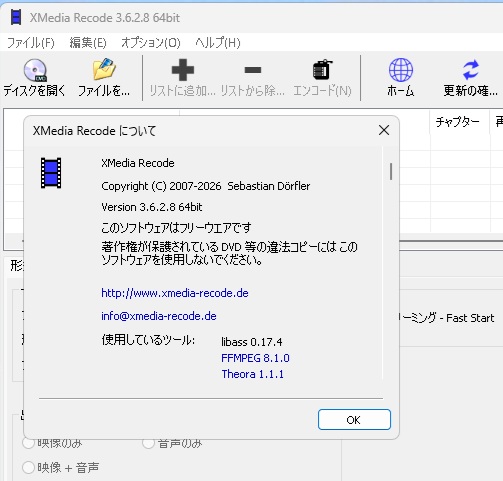Click the ホーム globe icon
Viewport: 503px width, 481px height.
(401, 70)
